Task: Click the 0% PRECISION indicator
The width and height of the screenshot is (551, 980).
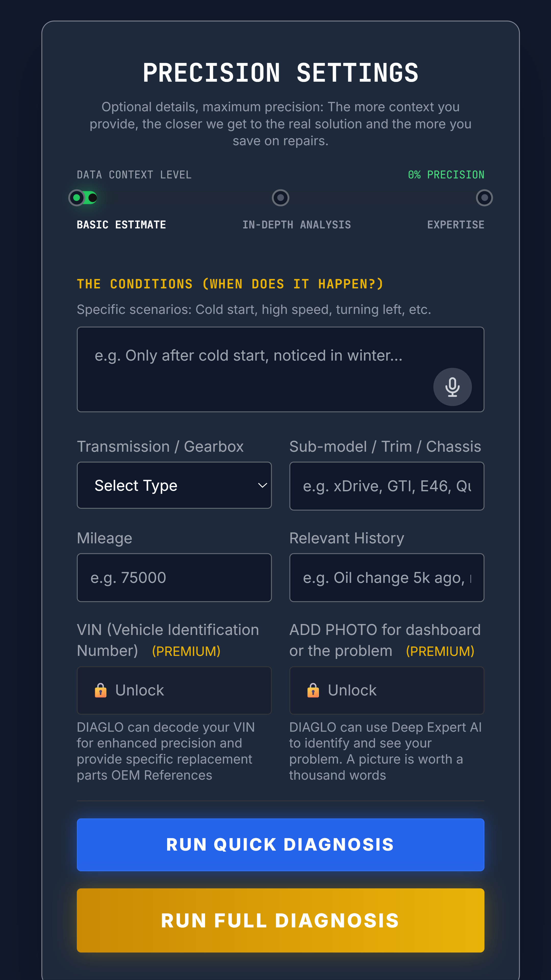Action: pos(446,175)
